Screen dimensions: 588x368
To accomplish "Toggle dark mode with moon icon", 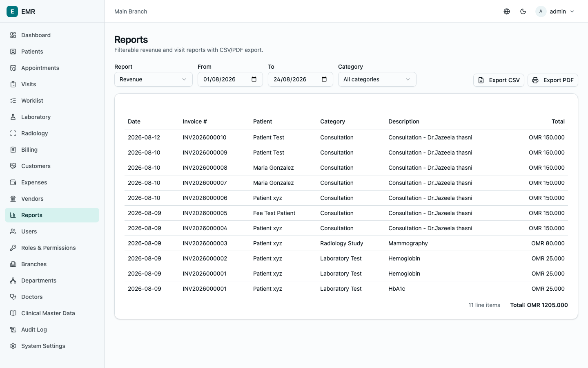I will 523,11.
